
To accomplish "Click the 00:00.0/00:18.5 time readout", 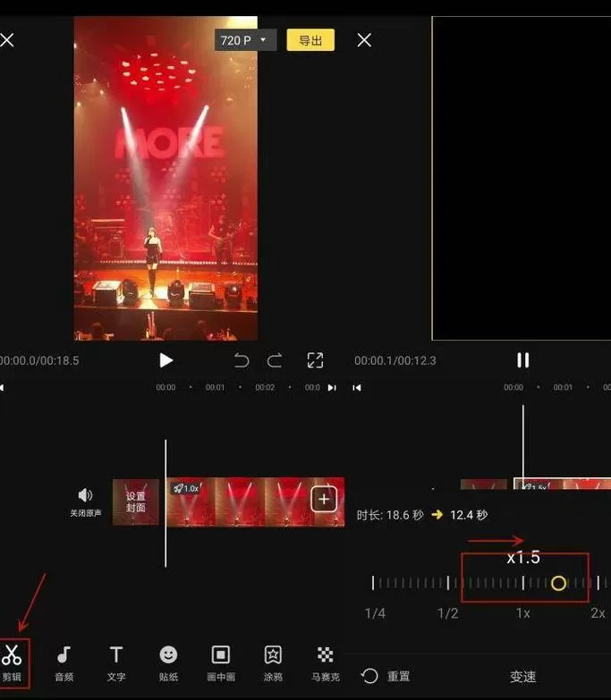I will pyautogui.click(x=39, y=360).
